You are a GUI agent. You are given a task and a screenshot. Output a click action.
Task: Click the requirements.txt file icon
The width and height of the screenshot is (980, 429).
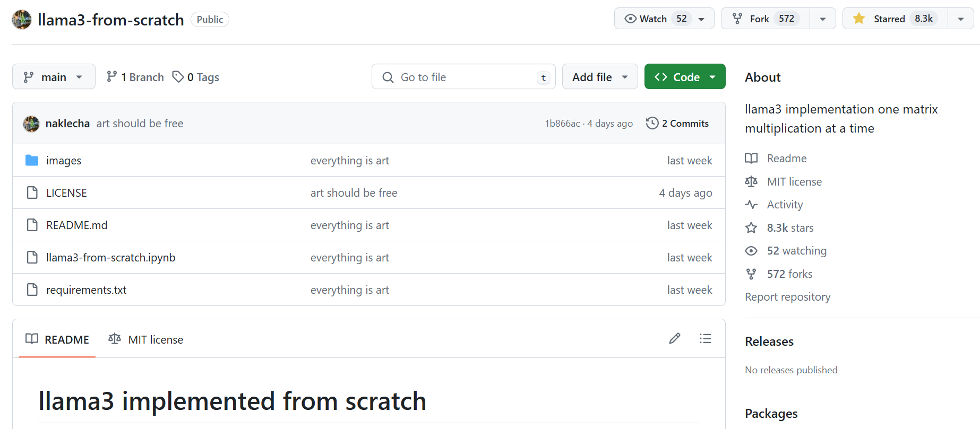[32, 290]
